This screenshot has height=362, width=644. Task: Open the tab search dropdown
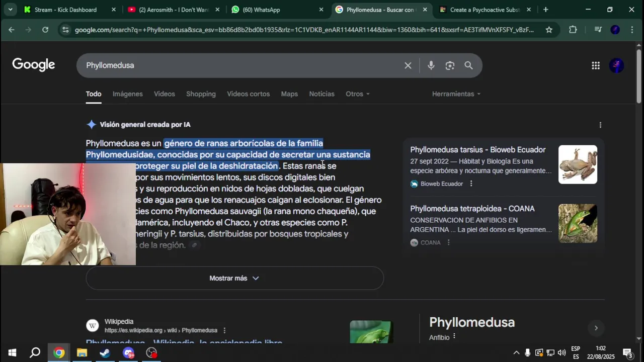10,10
